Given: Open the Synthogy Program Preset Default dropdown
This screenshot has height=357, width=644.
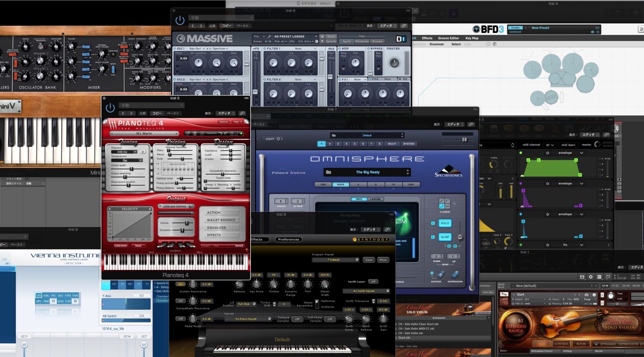Looking at the screenshot, I should [x=335, y=260].
